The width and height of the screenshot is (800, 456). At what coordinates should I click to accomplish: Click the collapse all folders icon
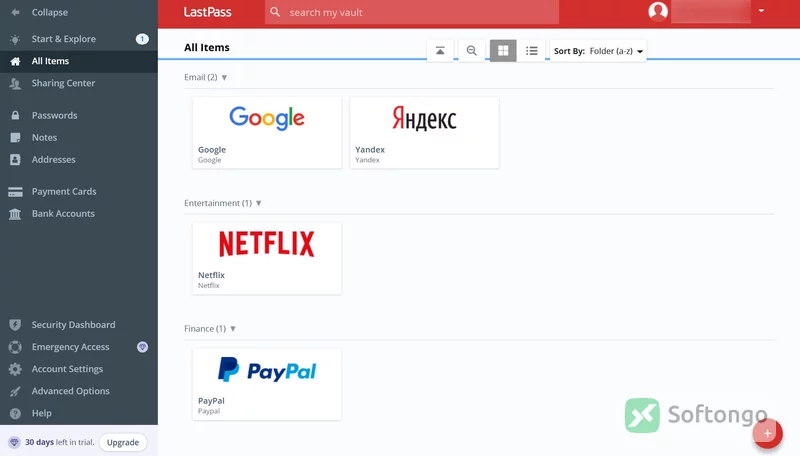pyautogui.click(x=440, y=50)
